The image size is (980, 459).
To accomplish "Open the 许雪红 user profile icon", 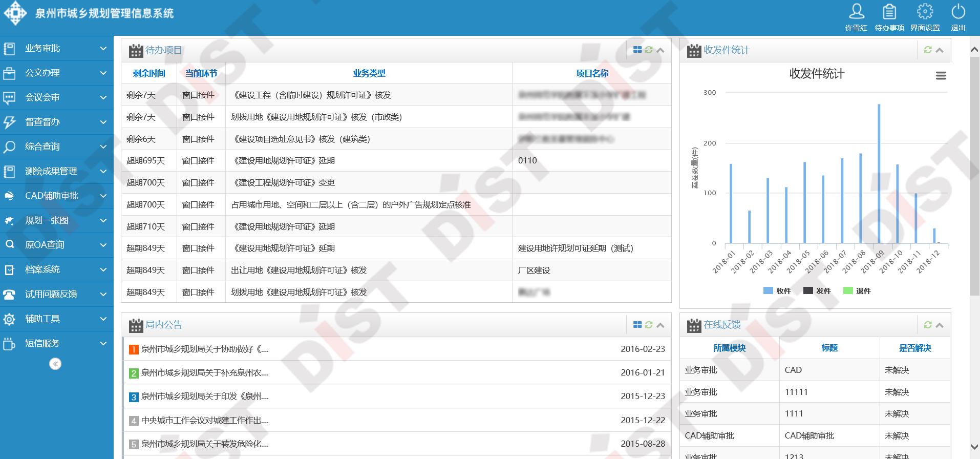I will point(856,12).
